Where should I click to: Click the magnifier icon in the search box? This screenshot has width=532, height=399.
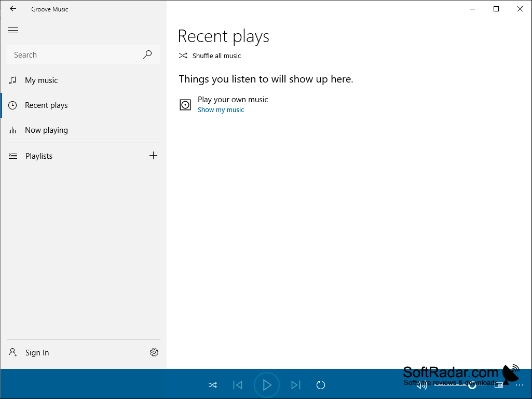[147, 54]
